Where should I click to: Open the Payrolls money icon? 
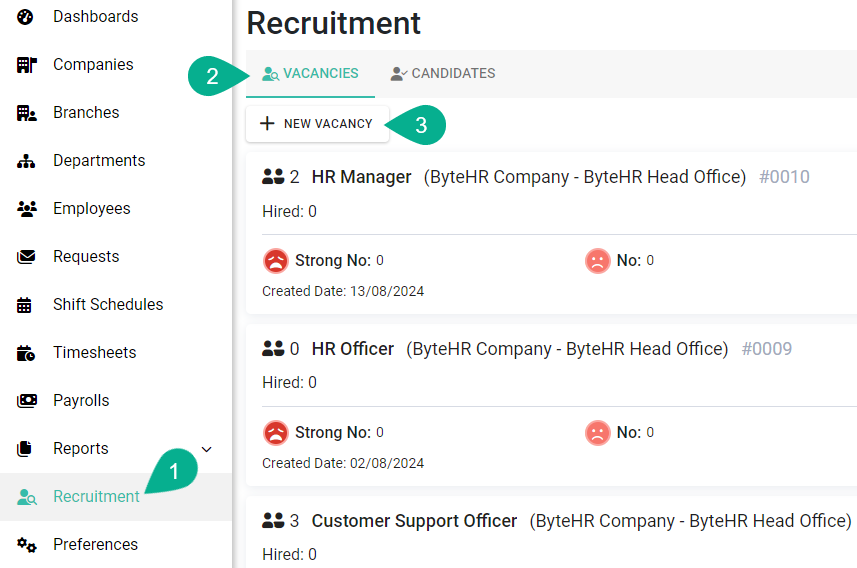click(x=26, y=401)
